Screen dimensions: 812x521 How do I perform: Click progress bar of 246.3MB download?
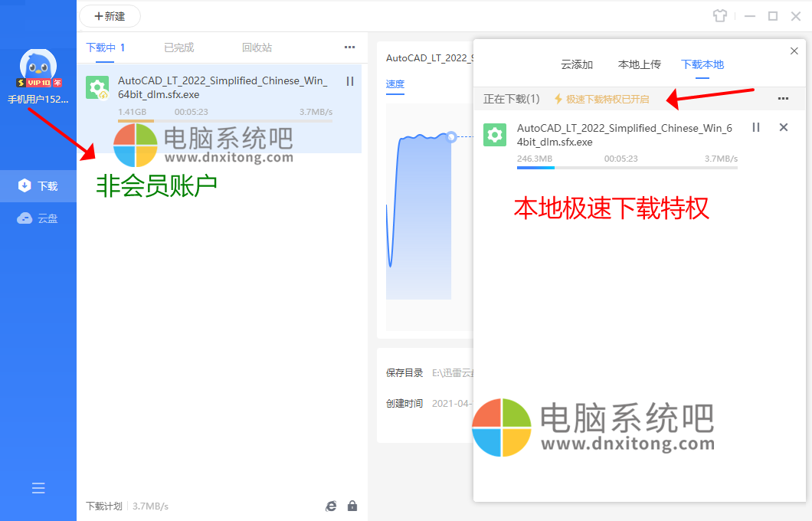click(627, 168)
